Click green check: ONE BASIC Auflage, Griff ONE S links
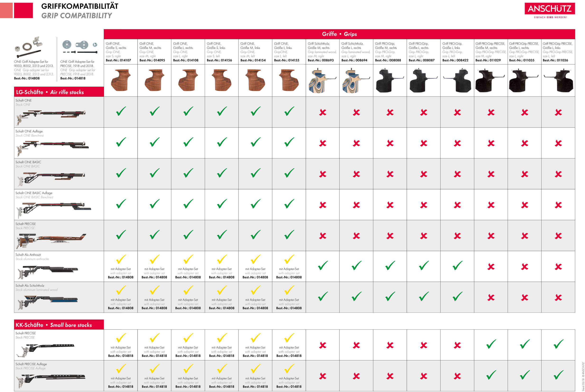Viewport: 585px width, 392px height. coord(222,204)
